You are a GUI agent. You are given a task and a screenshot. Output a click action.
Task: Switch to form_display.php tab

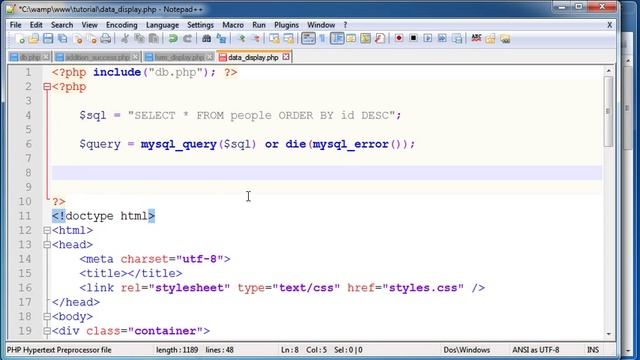tap(179, 57)
